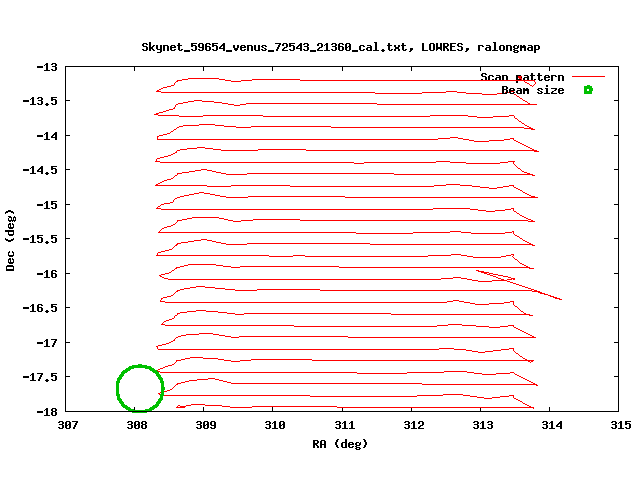Click the y-axis tick label -13
The width and height of the screenshot is (640, 480).
[x=47, y=67]
